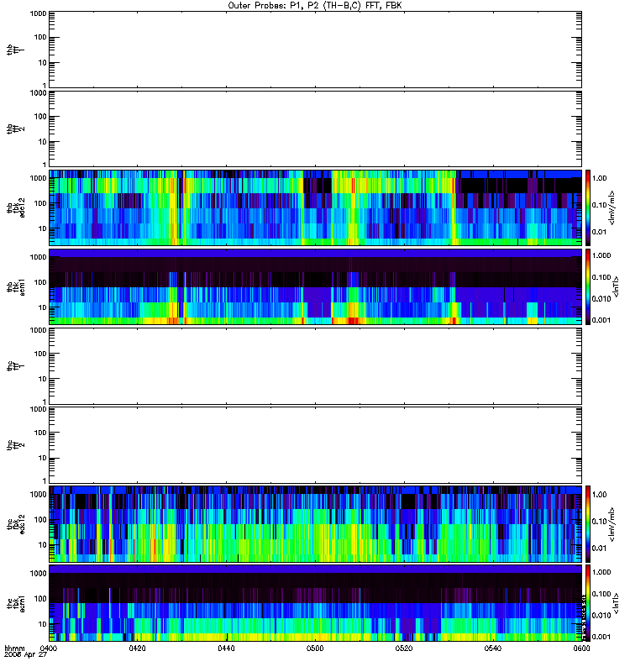The image size is (630, 672).
Task: Click the "thc fbk edc12" y-axis title
Action: (15, 524)
